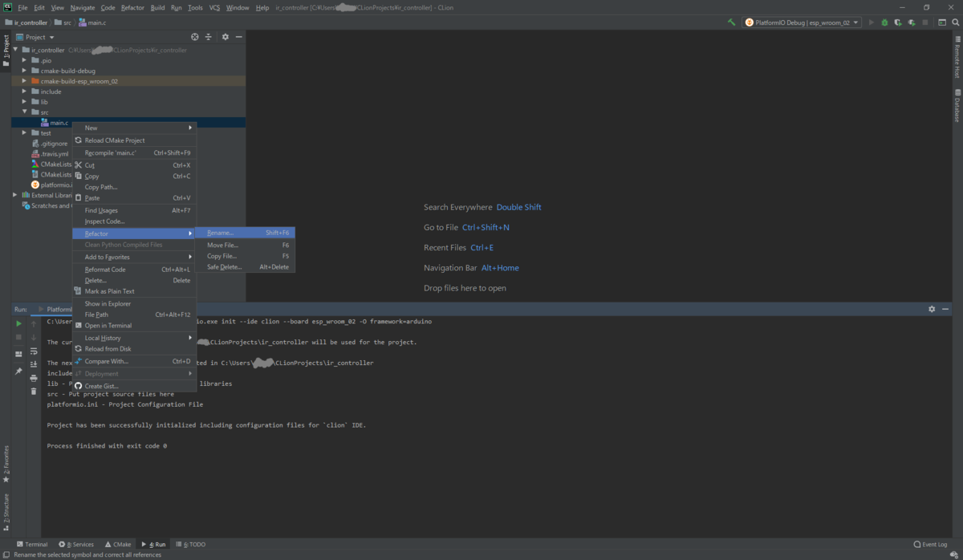Toggle scroll to end icon in Run panel
The width and height of the screenshot is (963, 560).
point(34,364)
